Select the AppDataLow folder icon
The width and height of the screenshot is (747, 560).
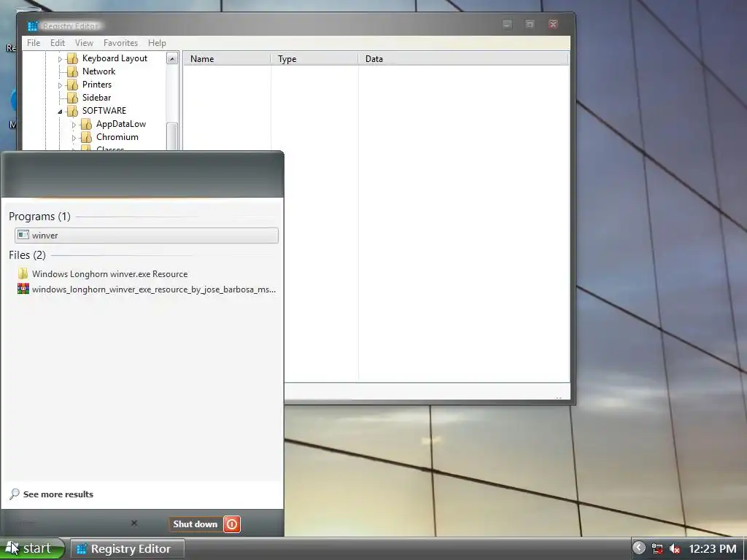(x=86, y=124)
